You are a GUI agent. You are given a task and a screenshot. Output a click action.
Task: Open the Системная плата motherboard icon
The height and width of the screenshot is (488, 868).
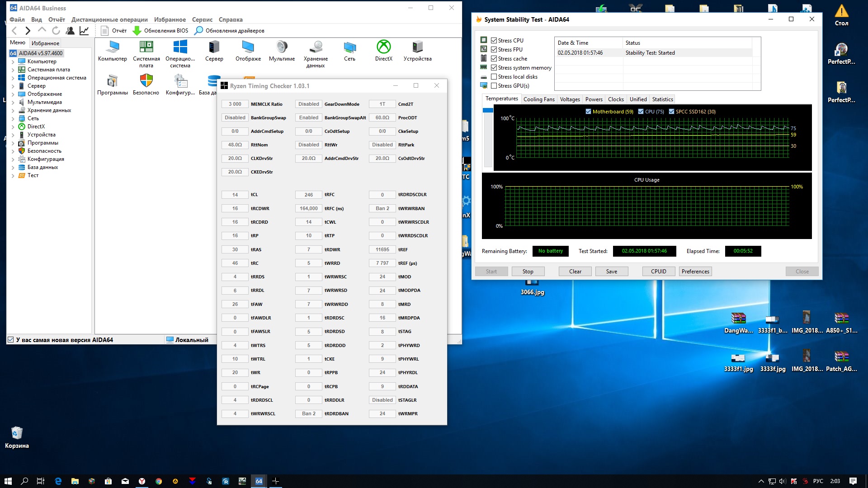click(x=146, y=47)
